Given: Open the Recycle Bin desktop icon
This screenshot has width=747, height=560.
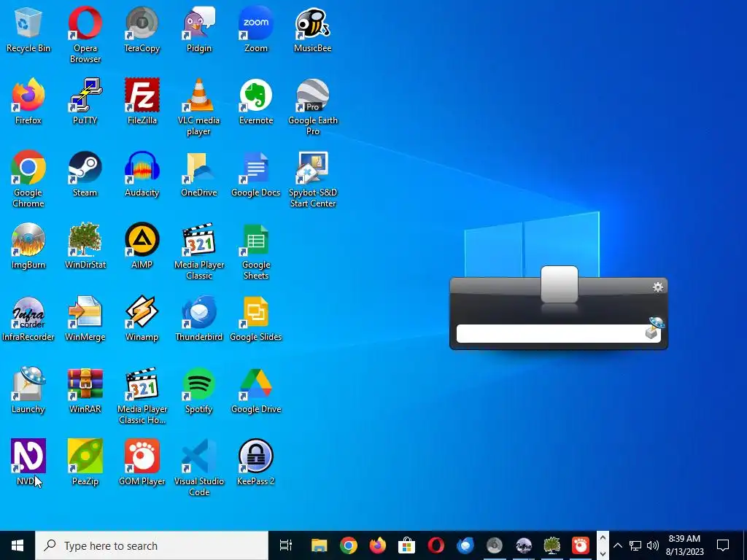Looking at the screenshot, I should click(x=28, y=29).
